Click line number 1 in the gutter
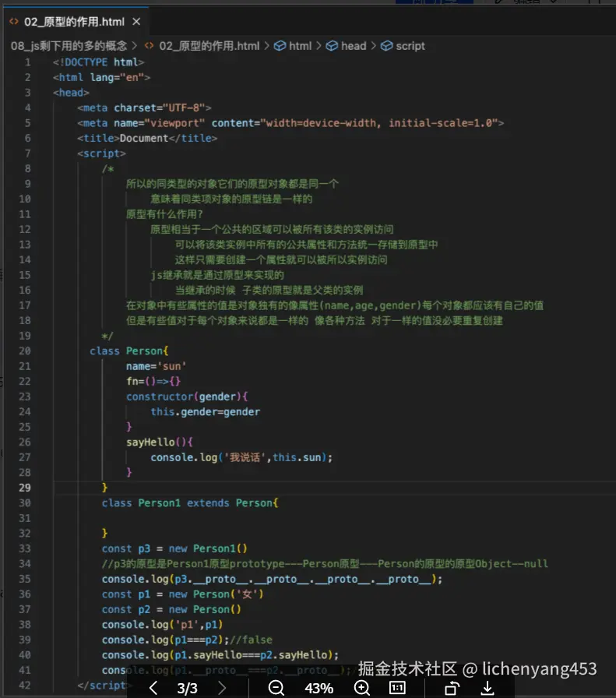616x698 pixels. (27, 62)
